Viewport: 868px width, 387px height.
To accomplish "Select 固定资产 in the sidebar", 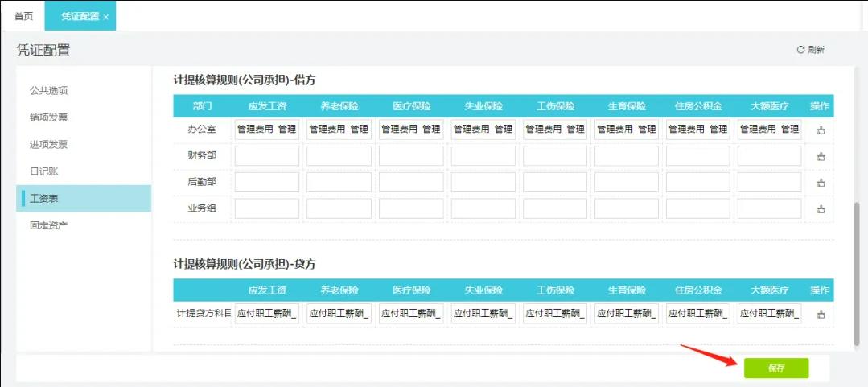I will click(49, 225).
